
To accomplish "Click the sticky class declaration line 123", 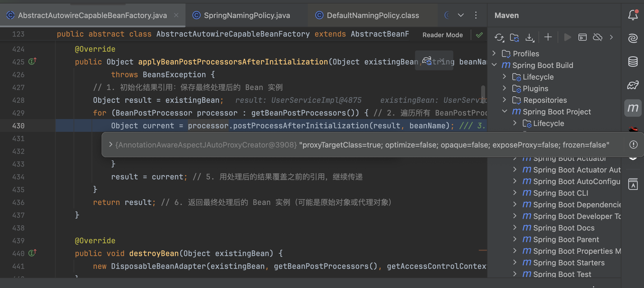I will click(233, 34).
